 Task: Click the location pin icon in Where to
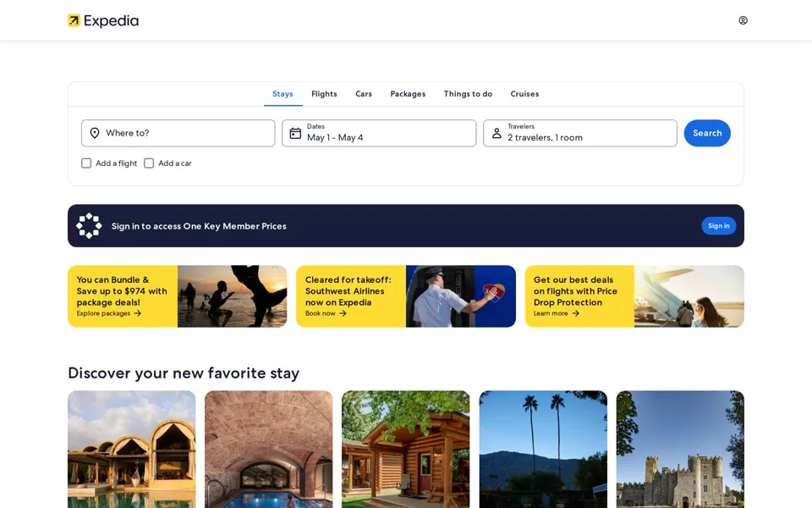95,133
